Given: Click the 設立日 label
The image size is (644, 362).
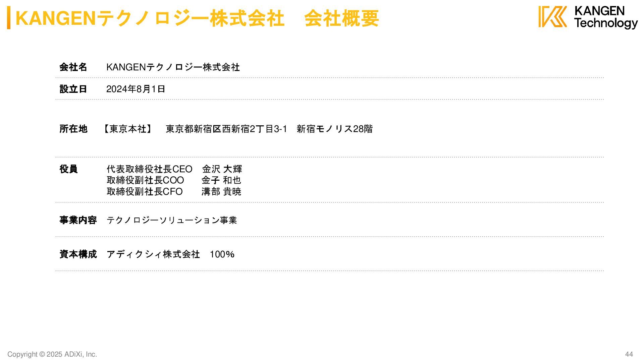Looking at the screenshot, I should 73,89.
